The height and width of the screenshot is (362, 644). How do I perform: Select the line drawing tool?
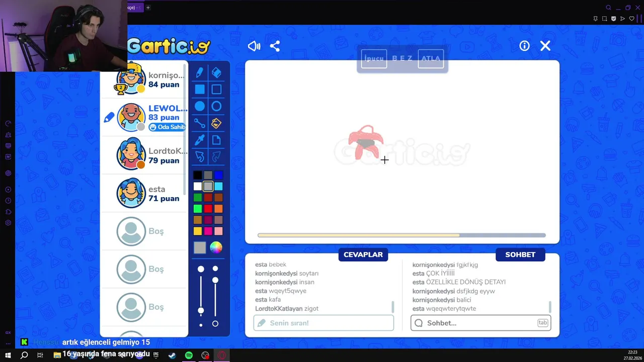200,123
